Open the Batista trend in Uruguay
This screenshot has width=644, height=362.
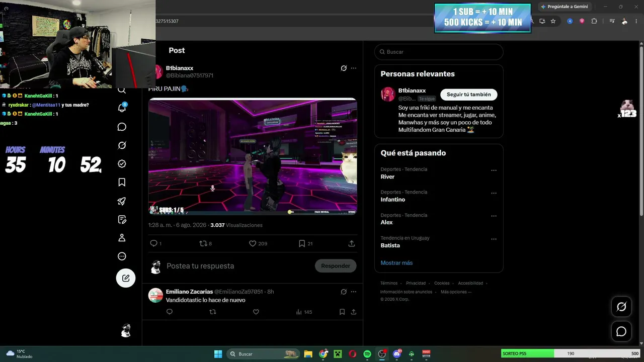(390, 245)
